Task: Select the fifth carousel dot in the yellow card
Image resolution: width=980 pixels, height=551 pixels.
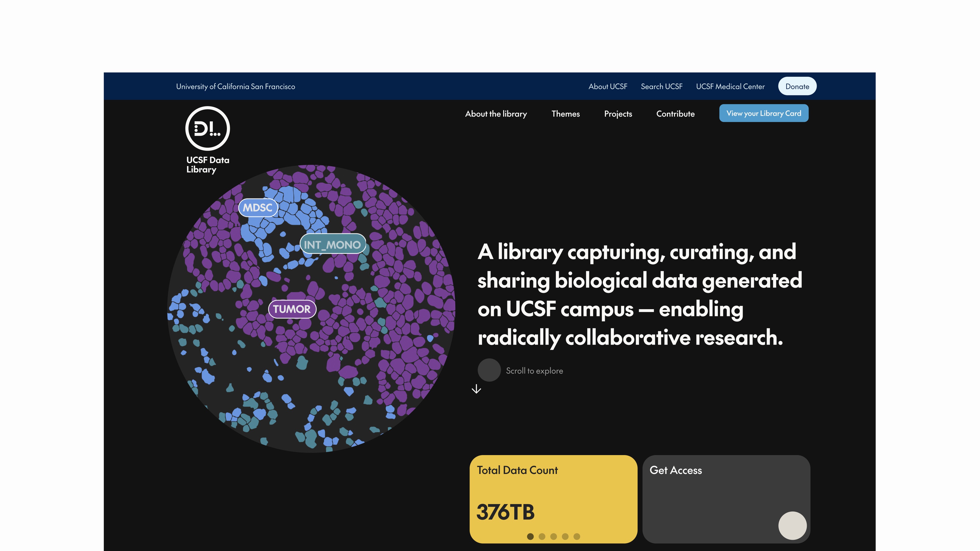Action: tap(577, 536)
